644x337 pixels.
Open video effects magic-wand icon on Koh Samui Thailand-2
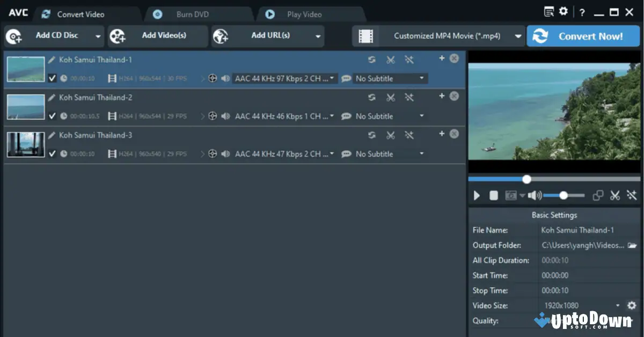tap(409, 97)
